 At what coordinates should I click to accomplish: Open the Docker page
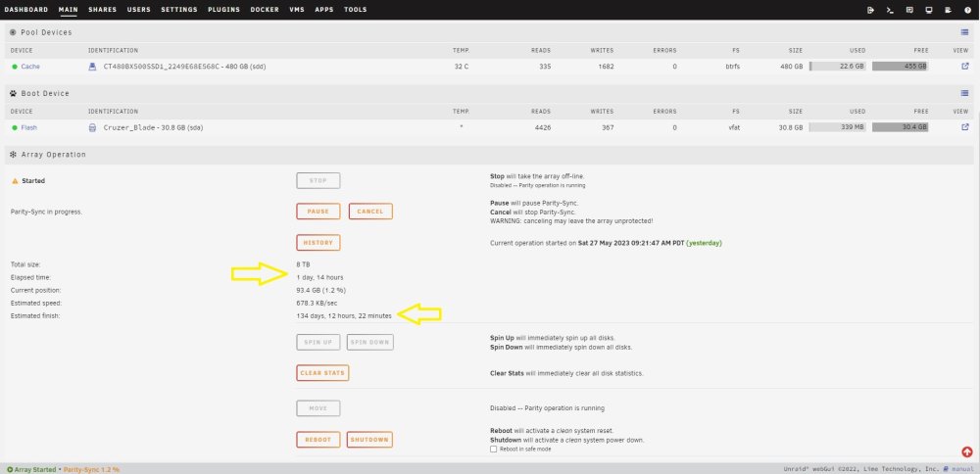265,10
